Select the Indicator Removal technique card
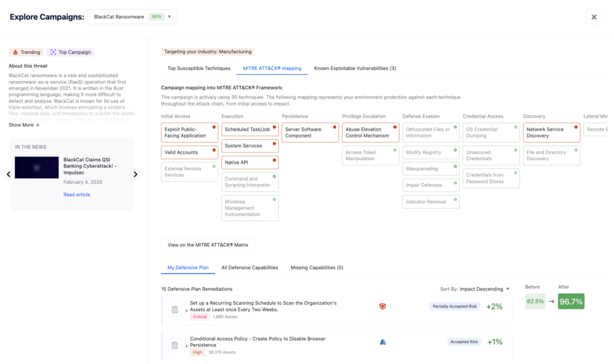Screen dimensions: 614x364 pos(431,201)
